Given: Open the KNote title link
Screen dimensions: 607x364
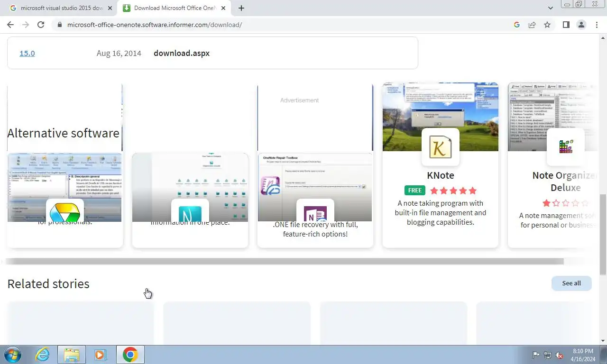Looking at the screenshot, I should [441, 175].
